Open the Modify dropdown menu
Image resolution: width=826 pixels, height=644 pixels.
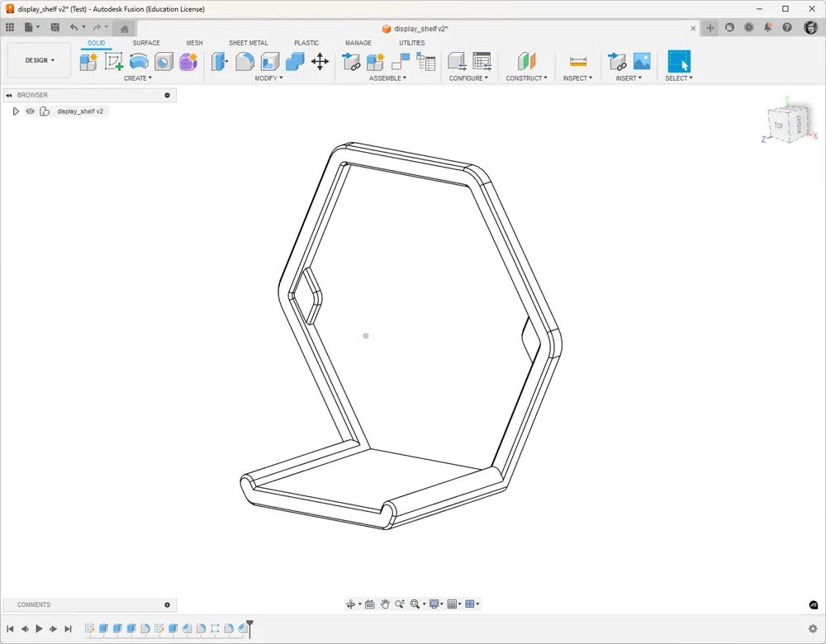(268, 78)
